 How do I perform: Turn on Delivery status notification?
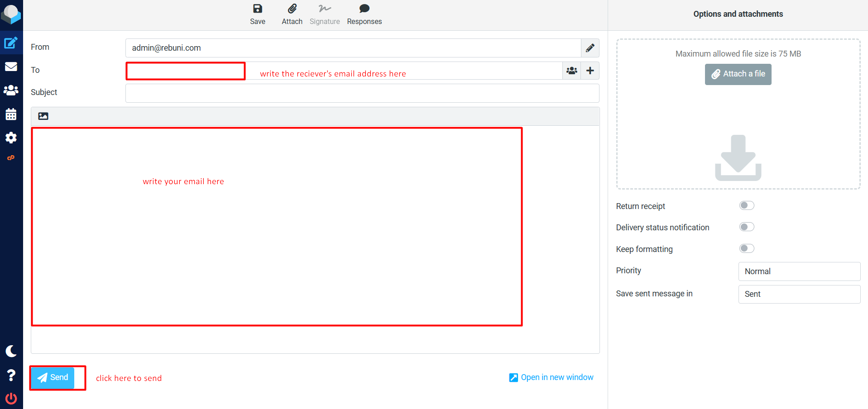[x=747, y=227]
